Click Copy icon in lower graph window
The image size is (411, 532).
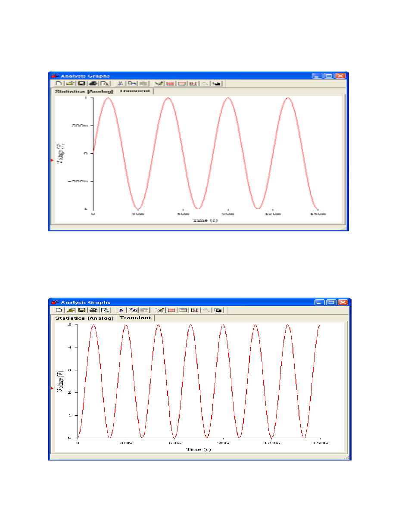pos(133,310)
